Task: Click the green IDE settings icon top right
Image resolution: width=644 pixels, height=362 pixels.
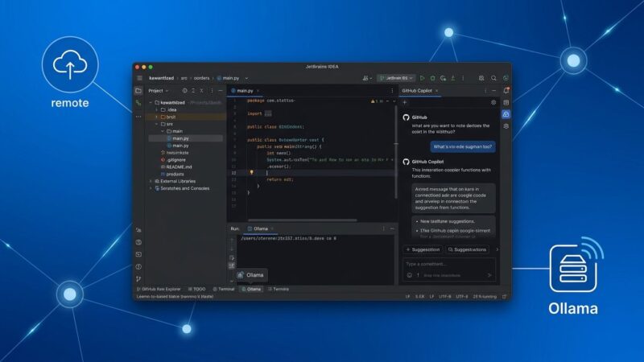Action: click(x=506, y=78)
